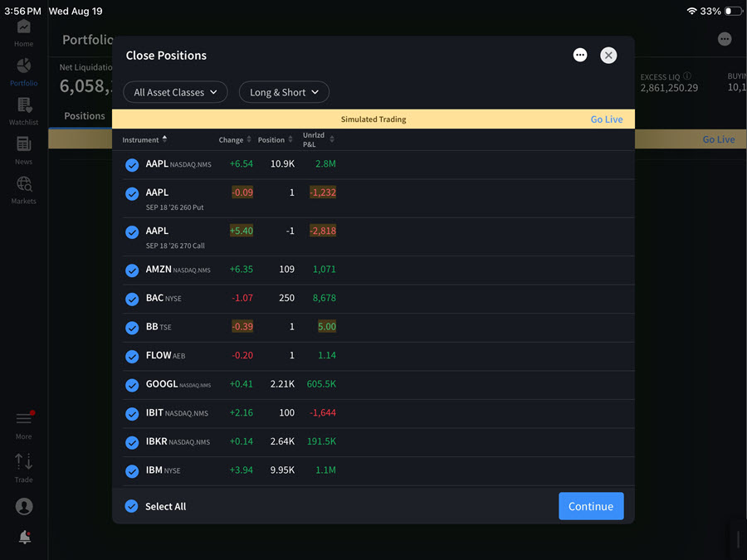Sort by the Instrument column
Screen dimensions: 747x560
coord(144,139)
